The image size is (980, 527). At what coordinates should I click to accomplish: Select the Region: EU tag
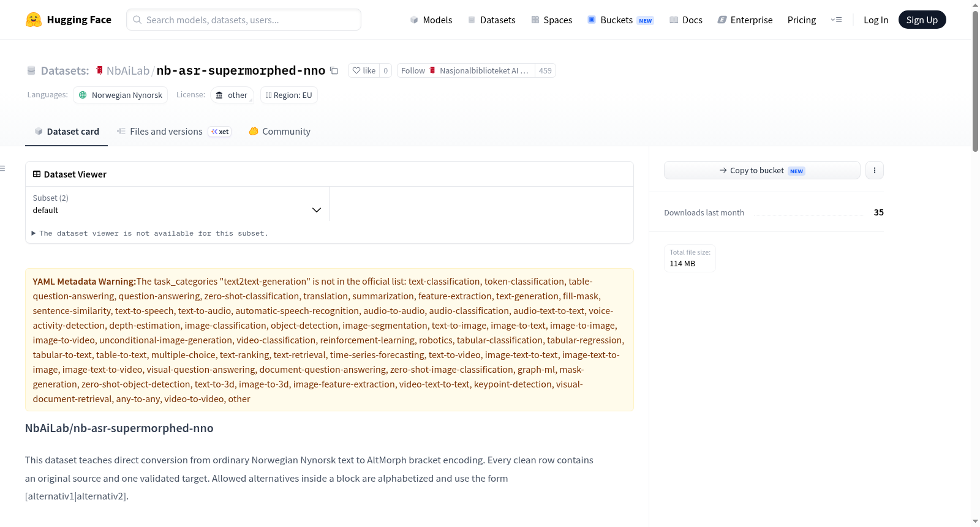click(289, 95)
